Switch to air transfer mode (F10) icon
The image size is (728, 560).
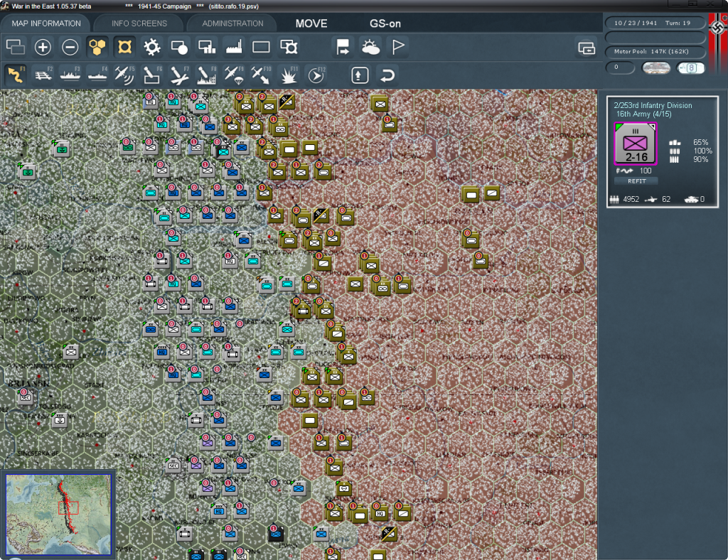[x=261, y=75]
